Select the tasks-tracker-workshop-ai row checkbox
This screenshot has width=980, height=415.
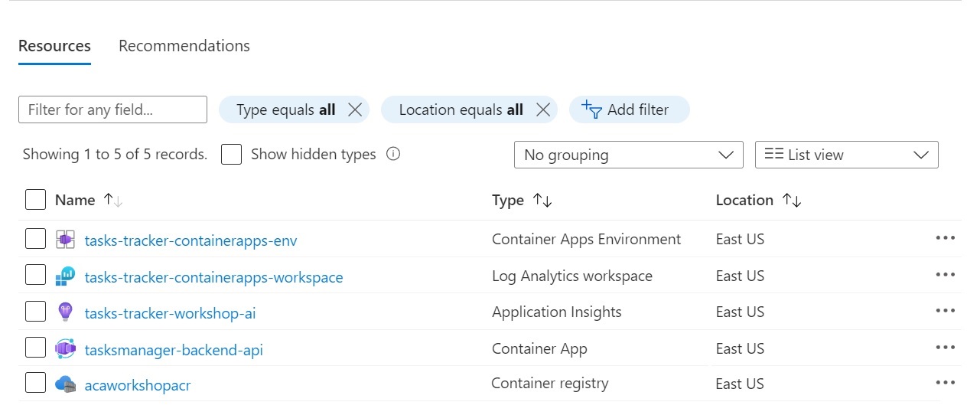click(x=35, y=312)
